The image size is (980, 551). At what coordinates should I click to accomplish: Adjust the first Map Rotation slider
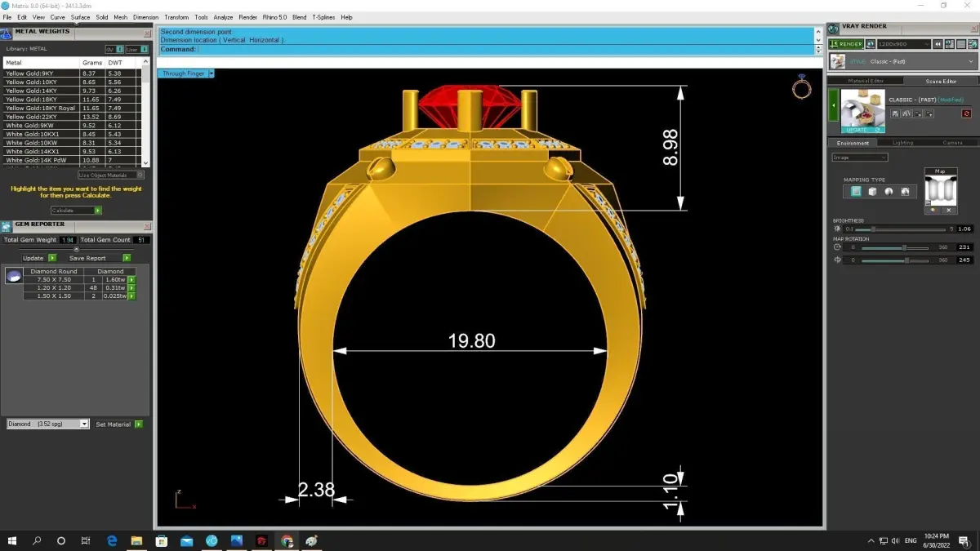(x=895, y=247)
